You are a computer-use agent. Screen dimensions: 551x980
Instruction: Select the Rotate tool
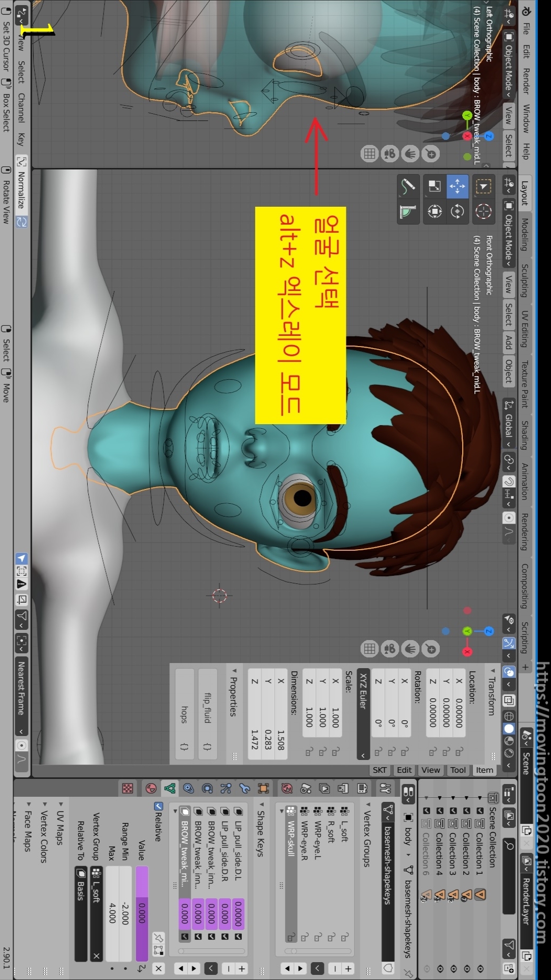(458, 211)
